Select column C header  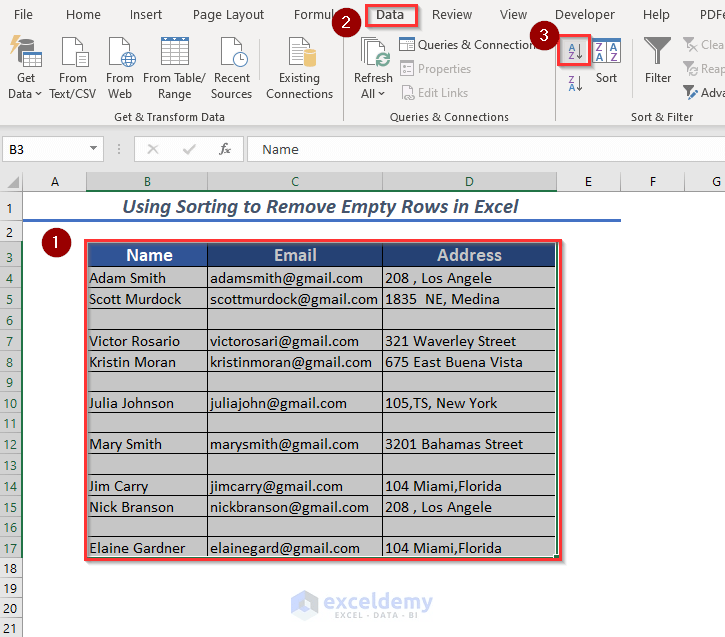(295, 182)
